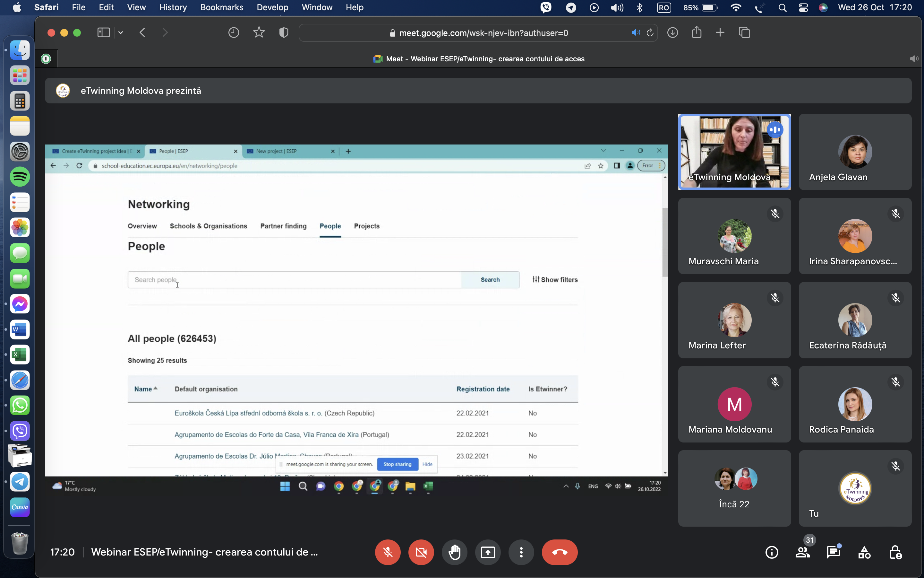Reload the Meet page
The height and width of the screenshot is (578, 924).
(650, 32)
